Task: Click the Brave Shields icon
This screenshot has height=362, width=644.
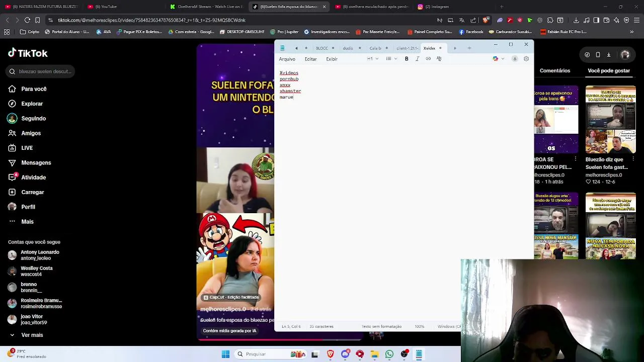Action: click(485, 20)
